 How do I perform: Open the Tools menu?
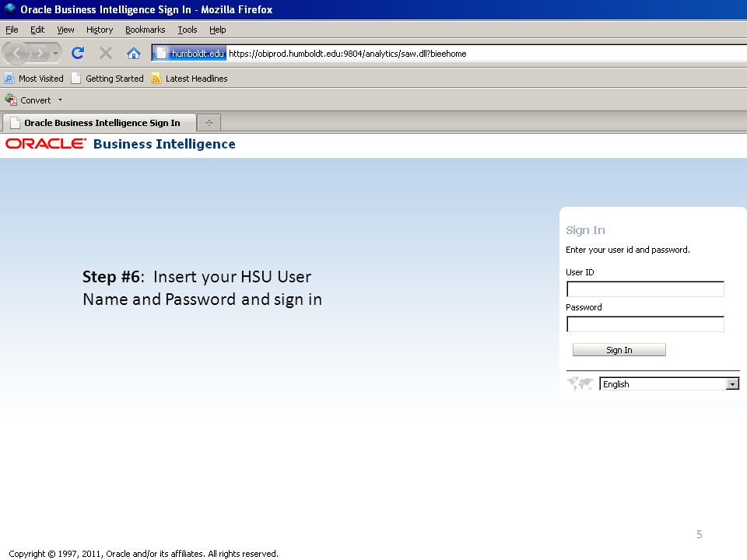188,30
